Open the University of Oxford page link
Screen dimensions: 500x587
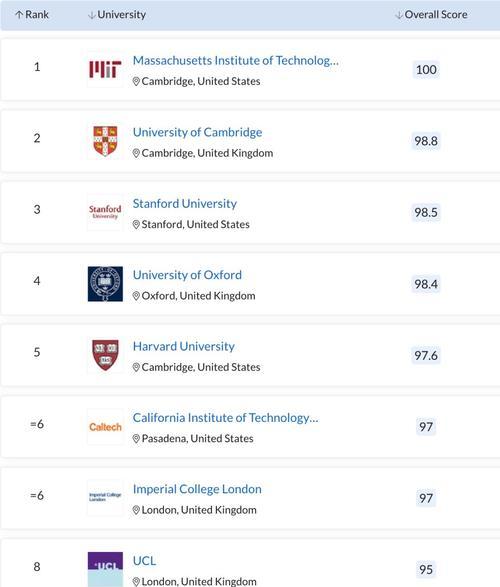187,275
